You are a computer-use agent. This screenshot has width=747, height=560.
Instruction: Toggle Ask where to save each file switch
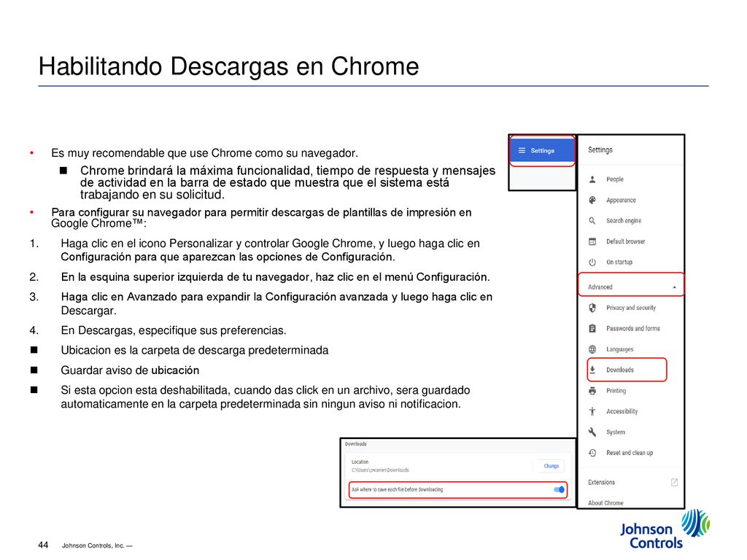560,489
